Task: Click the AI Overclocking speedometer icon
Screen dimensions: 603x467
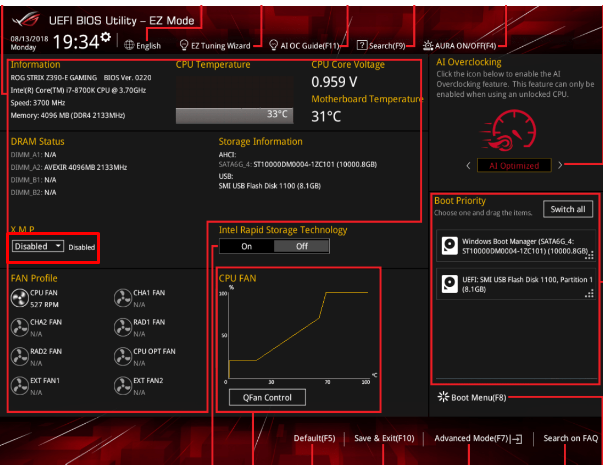Action: 508,131
